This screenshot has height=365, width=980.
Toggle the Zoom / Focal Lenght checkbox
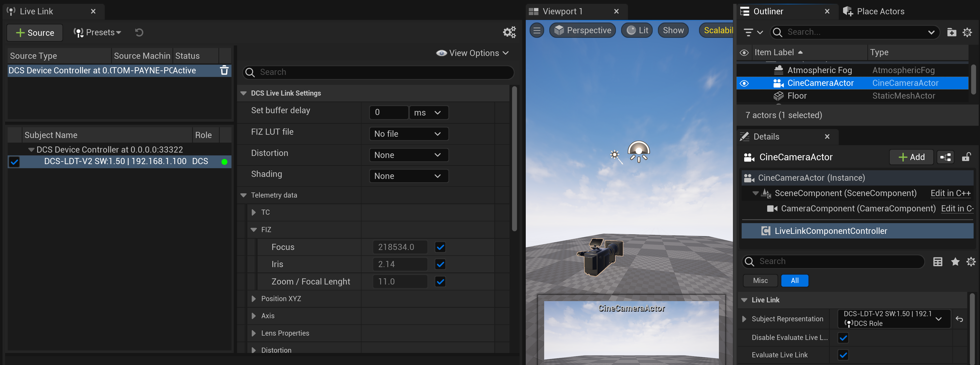(x=440, y=282)
